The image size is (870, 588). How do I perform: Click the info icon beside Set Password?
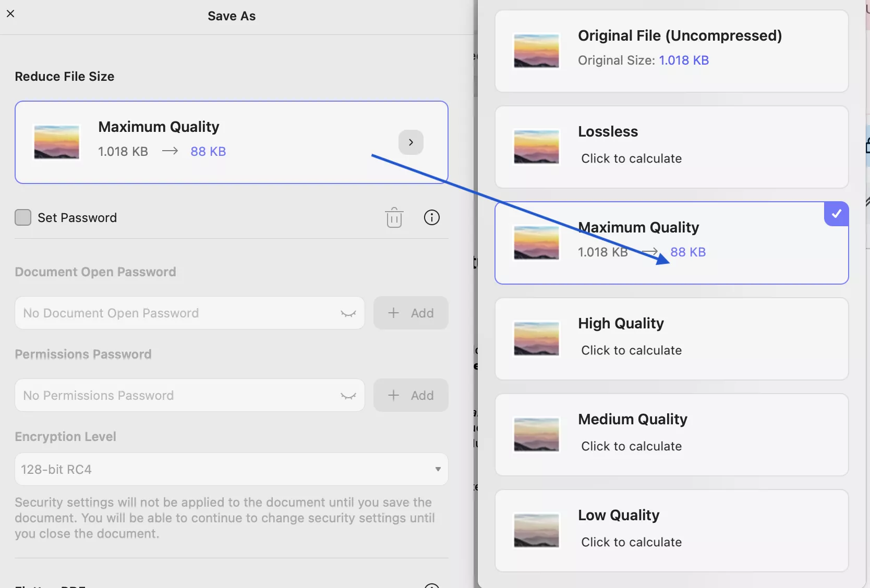(x=432, y=217)
